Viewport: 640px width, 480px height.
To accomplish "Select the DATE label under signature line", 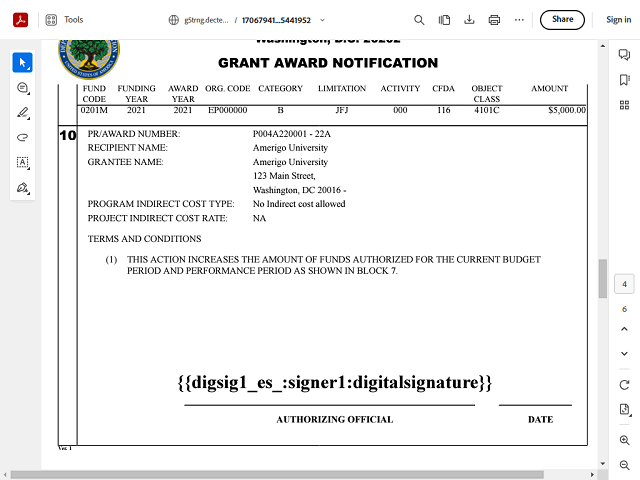I will (540, 420).
